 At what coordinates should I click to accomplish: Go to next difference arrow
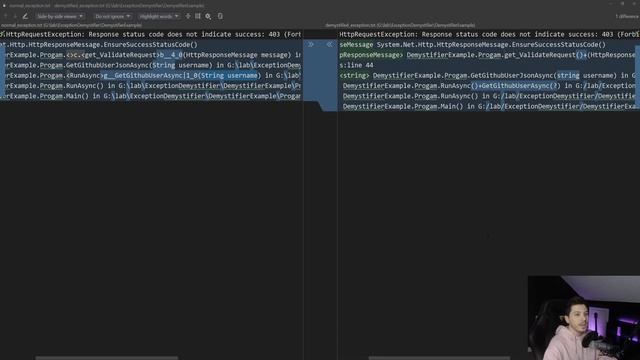coord(15,16)
